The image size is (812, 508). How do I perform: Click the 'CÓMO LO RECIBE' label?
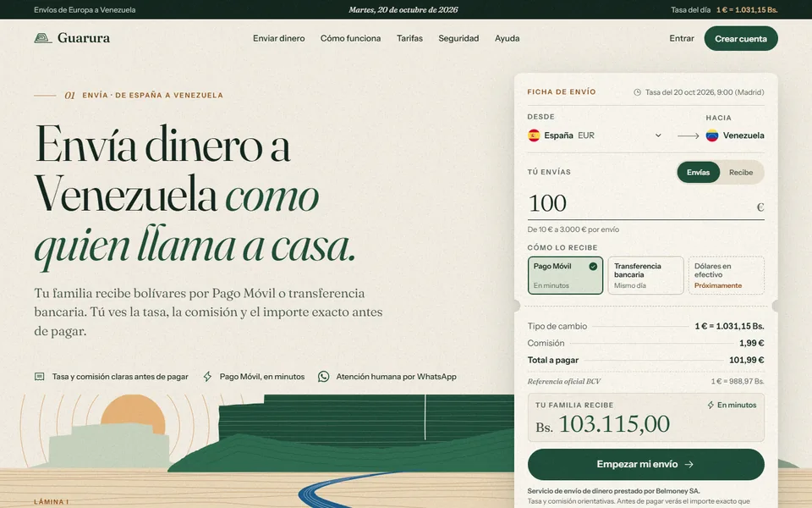tap(562, 248)
